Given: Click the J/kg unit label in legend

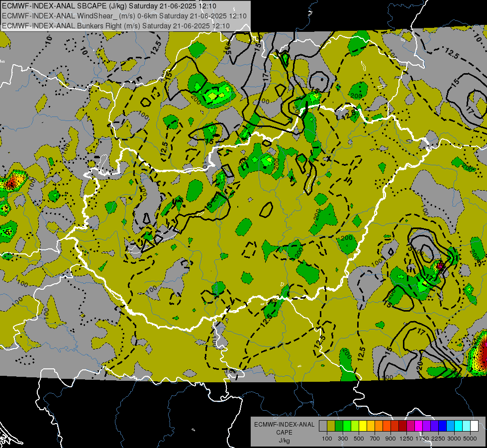Looking at the screenshot, I should (x=284, y=441).
